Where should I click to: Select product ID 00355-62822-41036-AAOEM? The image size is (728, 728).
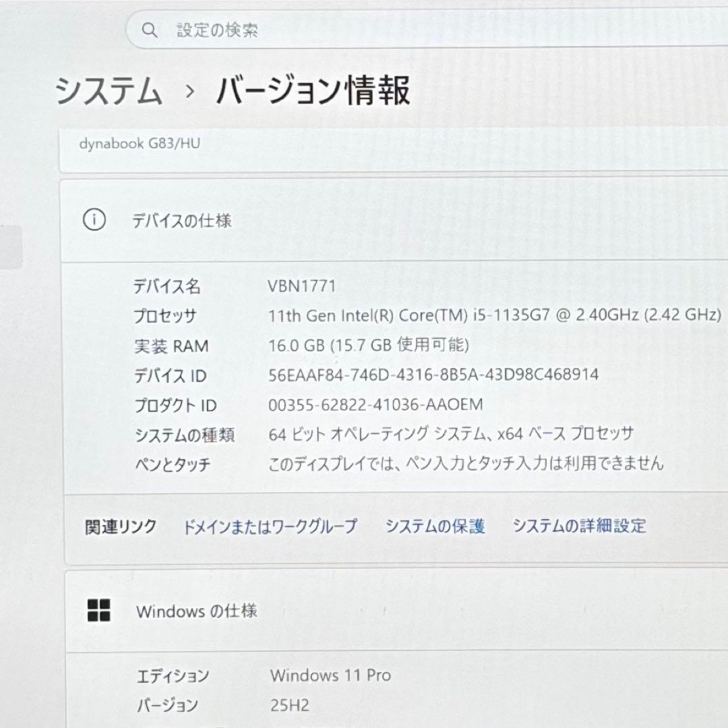tap(375, 404)
